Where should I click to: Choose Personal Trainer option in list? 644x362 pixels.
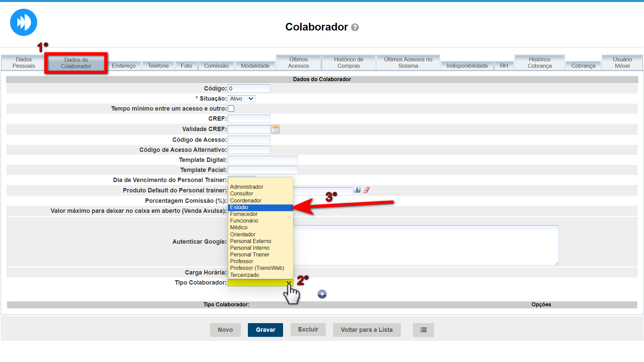(x=250, y=255)
